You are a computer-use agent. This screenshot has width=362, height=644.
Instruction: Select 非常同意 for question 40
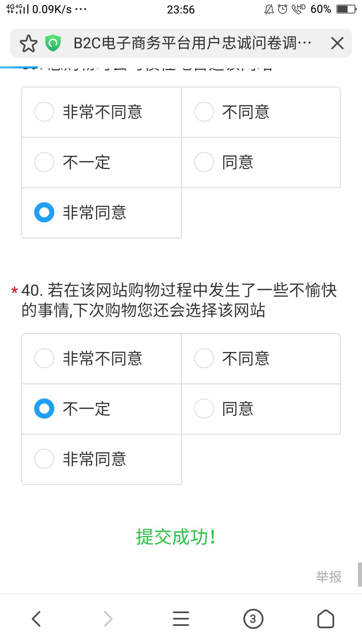(44, 459)
